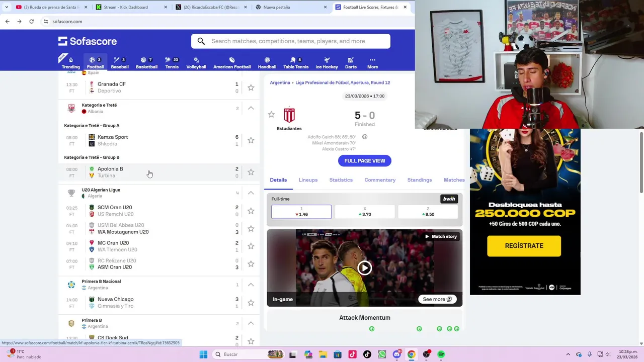Reload the browser page
Screen dimensions: 644x362
pyautogui.click(x=31, y=22)
